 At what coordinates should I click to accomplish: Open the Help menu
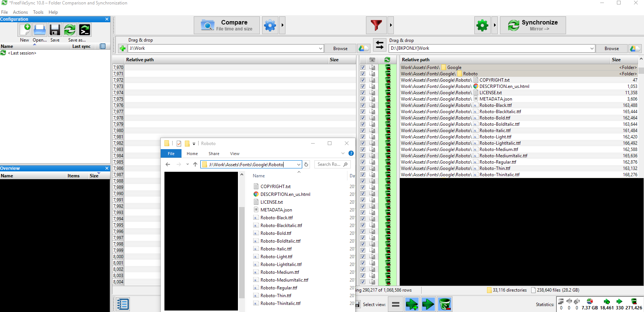pos(53,12)
